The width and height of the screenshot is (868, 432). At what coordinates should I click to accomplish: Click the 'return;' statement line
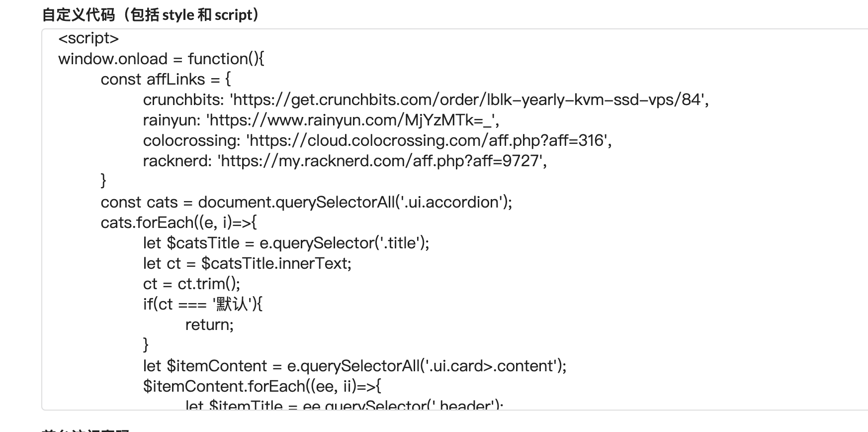pyautogui.click(x=209, y=324)
